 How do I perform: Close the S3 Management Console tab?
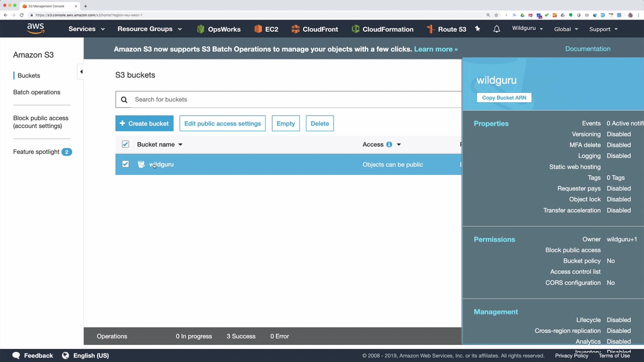click(76, 6)
